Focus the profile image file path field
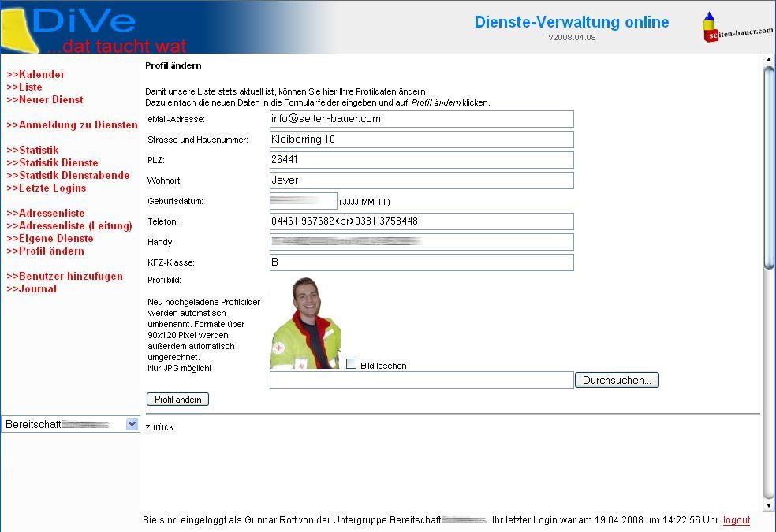 422,380
